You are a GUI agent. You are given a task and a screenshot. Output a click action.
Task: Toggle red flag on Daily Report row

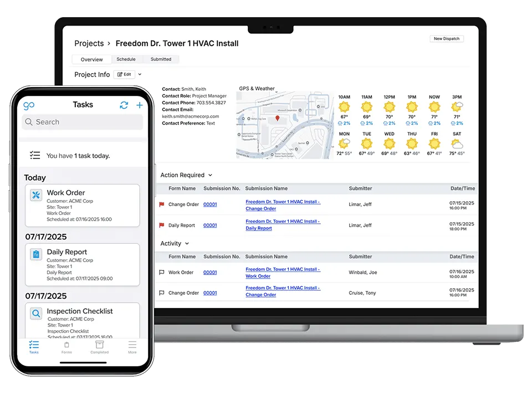click(x=162, y=226)
